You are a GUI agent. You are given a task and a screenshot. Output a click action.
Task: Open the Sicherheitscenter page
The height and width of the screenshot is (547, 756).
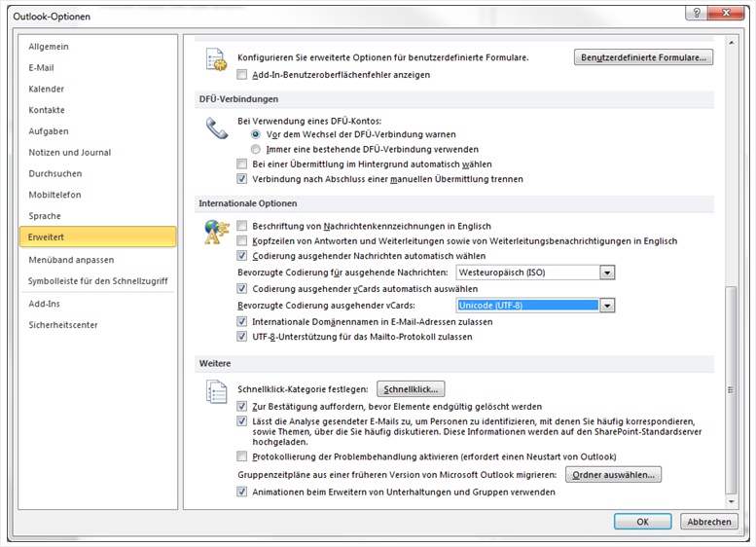click(97, 325)
